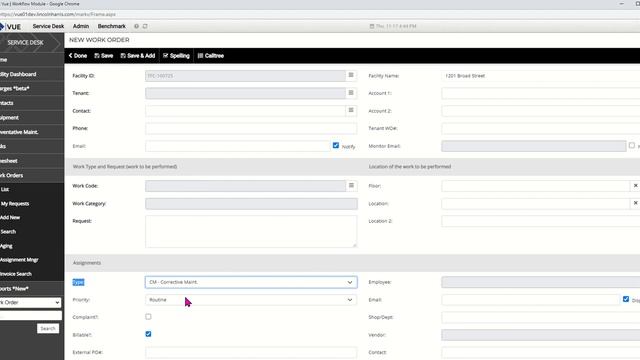Open Timesheet in the sidebar

[32, 161]
